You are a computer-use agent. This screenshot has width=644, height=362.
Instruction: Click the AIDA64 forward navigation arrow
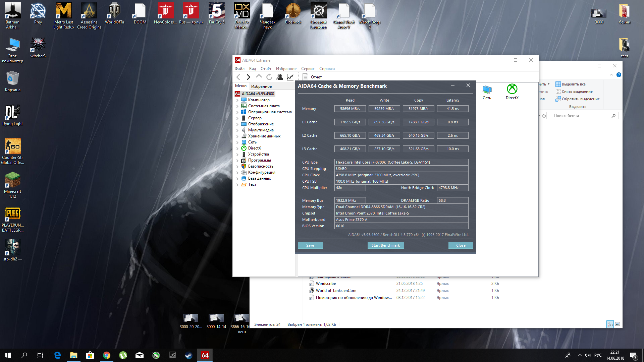[x=248, y=77]
